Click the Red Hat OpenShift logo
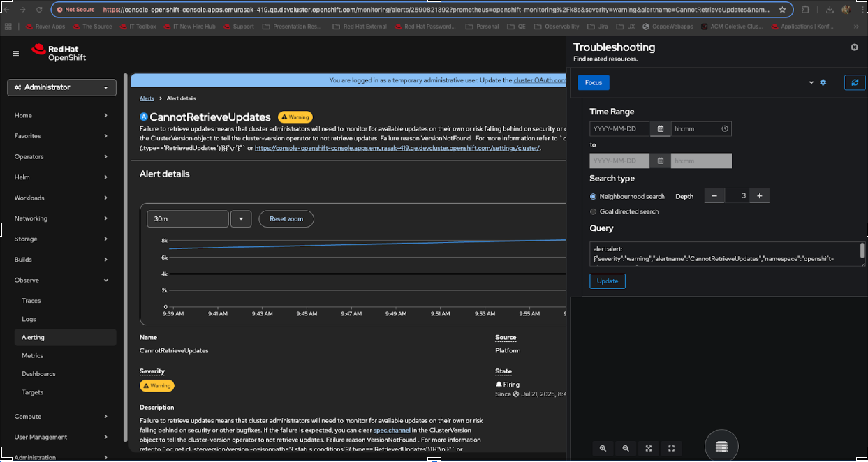 click(59, 52)
